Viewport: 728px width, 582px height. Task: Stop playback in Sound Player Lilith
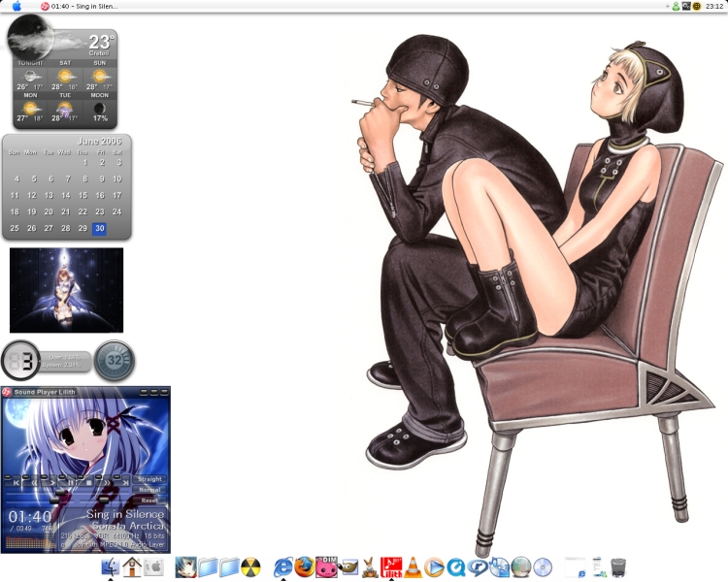point(89,483)
